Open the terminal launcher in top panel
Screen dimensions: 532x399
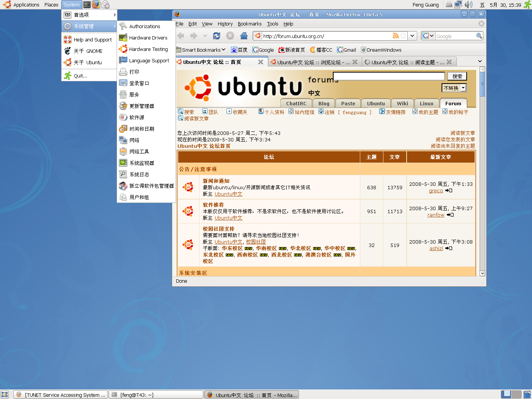pyautogui.click(x=87, y=5)
